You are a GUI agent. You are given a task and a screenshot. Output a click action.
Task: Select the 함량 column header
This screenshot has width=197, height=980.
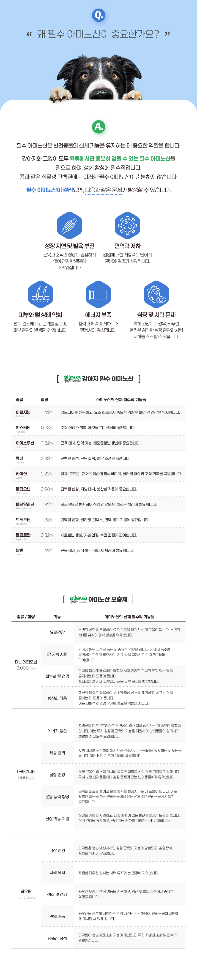pos(44,399)
